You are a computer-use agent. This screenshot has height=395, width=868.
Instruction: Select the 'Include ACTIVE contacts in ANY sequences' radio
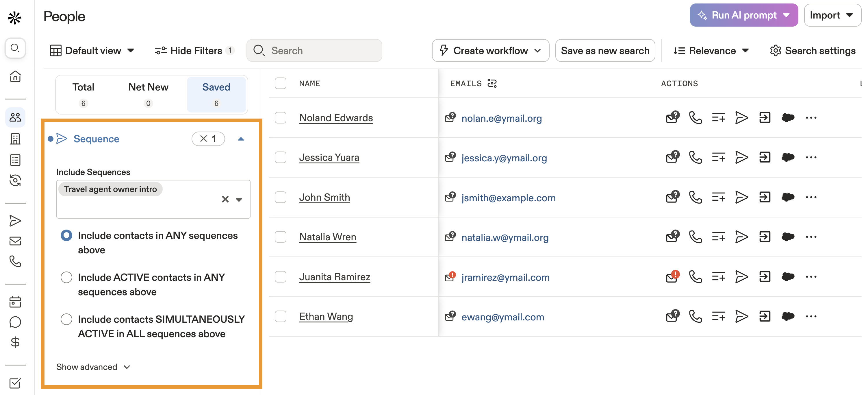[66, 277]
